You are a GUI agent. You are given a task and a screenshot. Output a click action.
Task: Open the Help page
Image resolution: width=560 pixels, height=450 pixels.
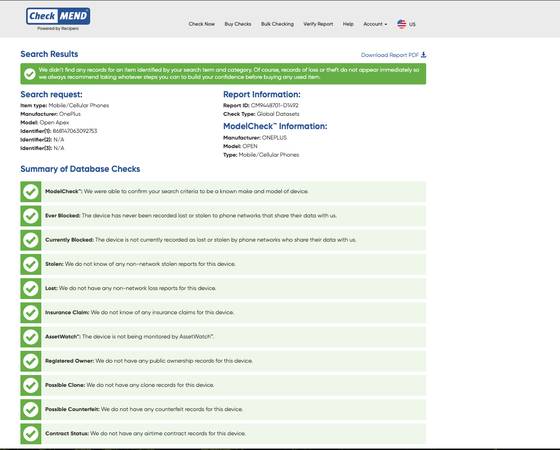(348, 24)
